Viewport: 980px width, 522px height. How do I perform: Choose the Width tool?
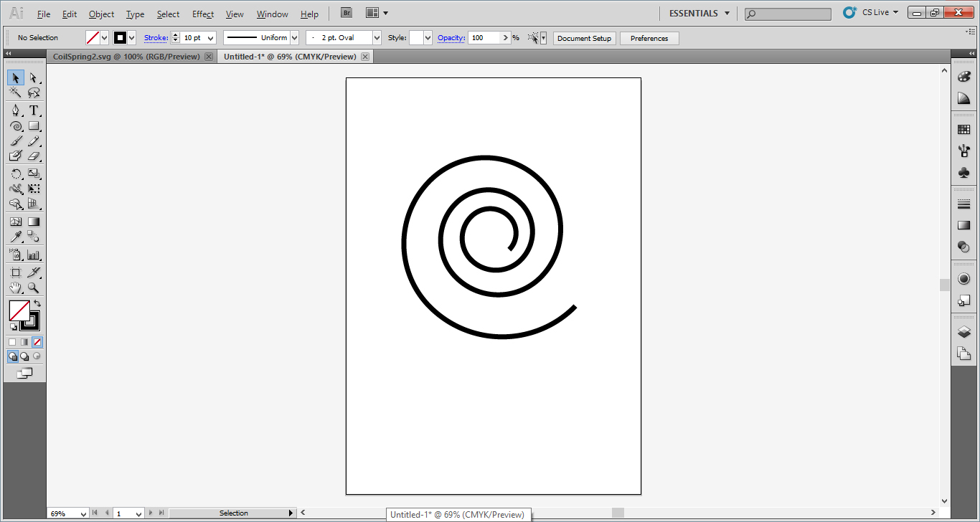(16, 189)
